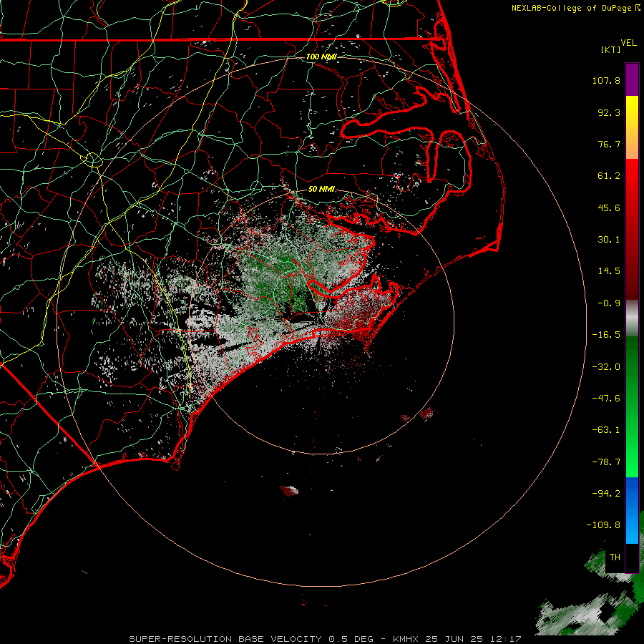Pick the gray near-zero segment of the color bar
Viewport: 644px width, 644px height.
pos(632,318)
